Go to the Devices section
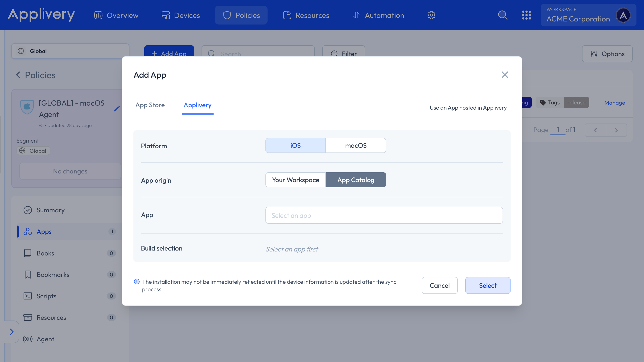644x362 pixels. tap(181, 15)
